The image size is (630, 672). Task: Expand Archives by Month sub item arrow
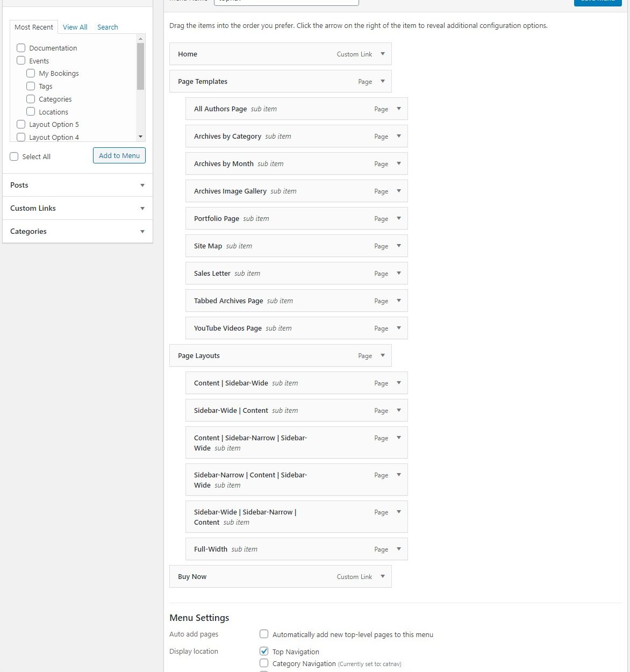tap(399, 163)
